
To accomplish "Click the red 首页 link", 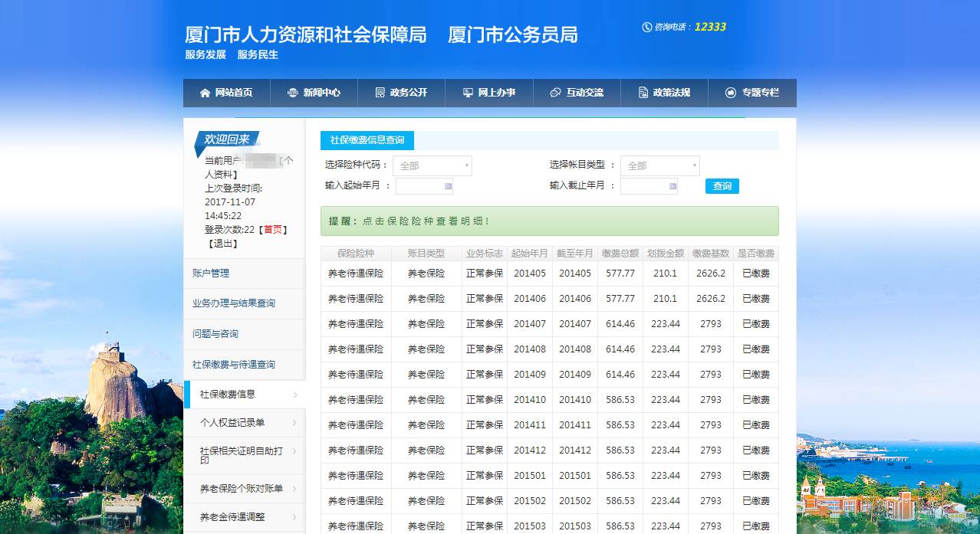I will (x=273, y=230).
